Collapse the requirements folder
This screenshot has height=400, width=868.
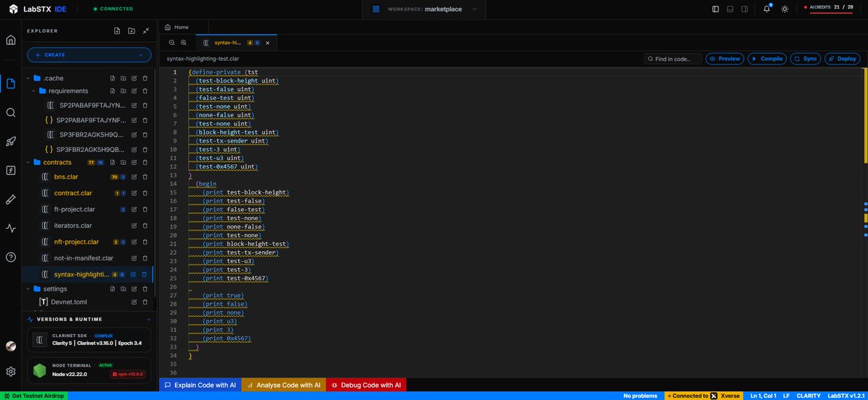pos(33,91)
